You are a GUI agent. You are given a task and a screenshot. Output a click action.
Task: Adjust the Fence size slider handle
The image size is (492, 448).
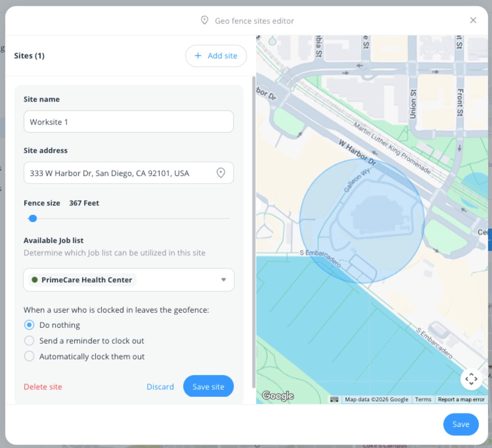[x=33, y=218]
